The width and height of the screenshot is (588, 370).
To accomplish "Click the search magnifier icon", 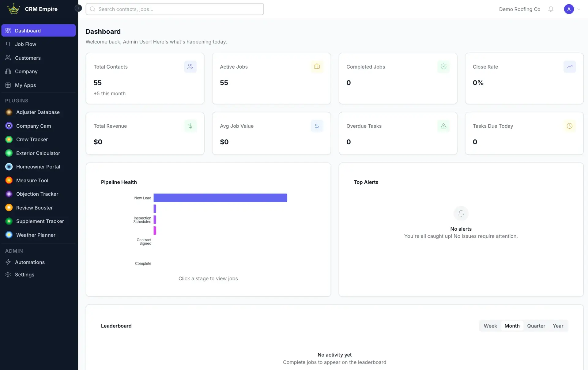I will (92, 9).
